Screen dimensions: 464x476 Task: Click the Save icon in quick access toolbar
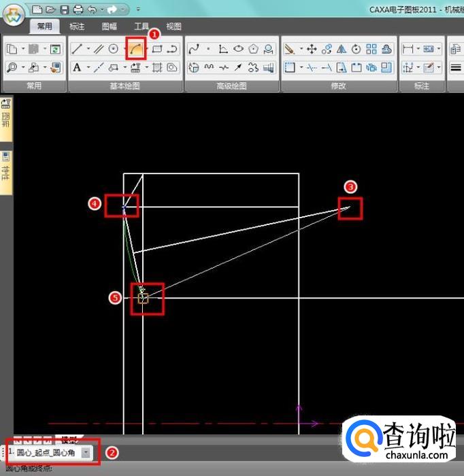[x=65, y=10]
